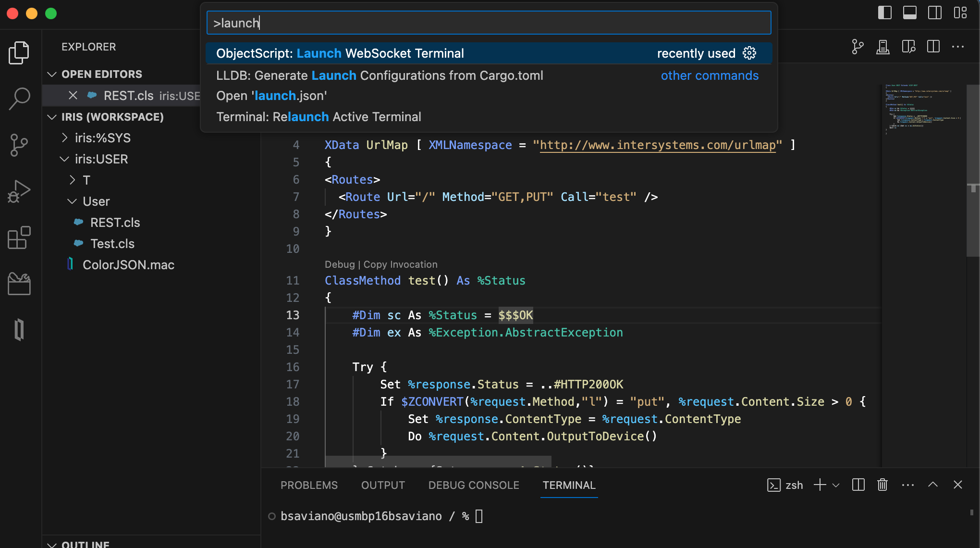The height and width of the screenshot is (548, 980).
Task: Toggle the panel visibility layout control
Action: pos(910,13)
